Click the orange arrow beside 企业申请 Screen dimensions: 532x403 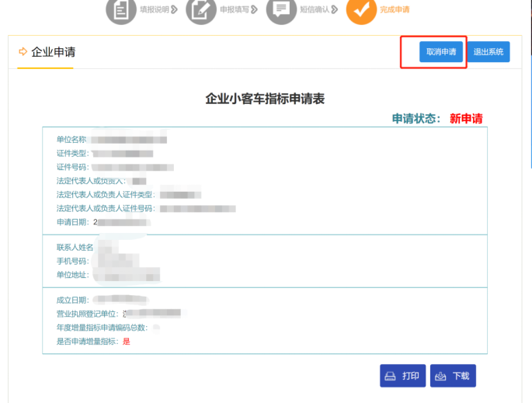[23, 52]
